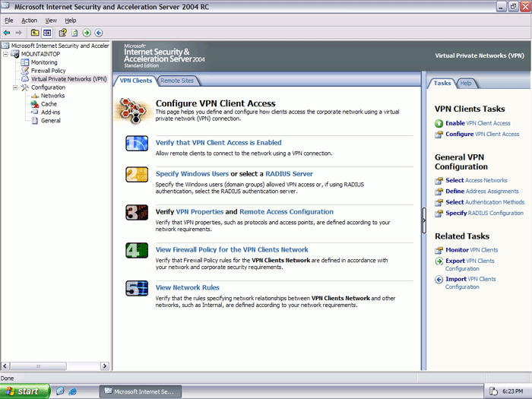The height and width of the screenshot is (399, 532).
Task: Click the Select Authentication Methods task icon
Action: coord(439,202)
